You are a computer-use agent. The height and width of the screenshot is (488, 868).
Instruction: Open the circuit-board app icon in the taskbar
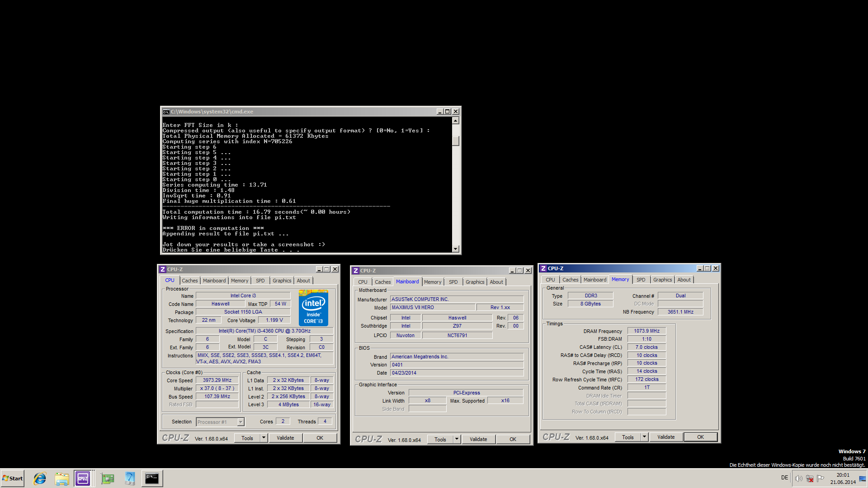[108, 479]
